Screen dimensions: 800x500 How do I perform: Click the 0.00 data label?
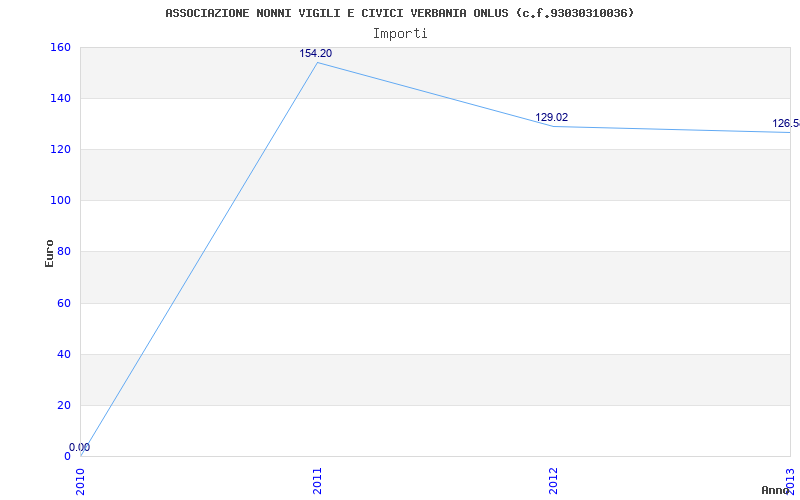[80, 447]
